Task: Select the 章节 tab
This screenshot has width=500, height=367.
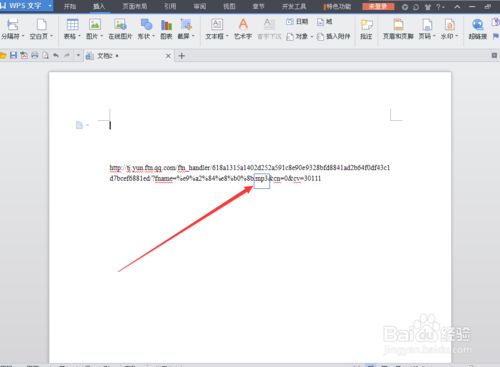Action: pos(258,6)
